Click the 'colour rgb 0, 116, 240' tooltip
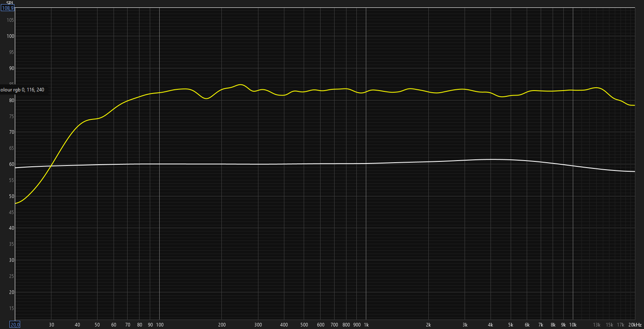This screenshot has width=644, height=329. (x=23, y=90)
